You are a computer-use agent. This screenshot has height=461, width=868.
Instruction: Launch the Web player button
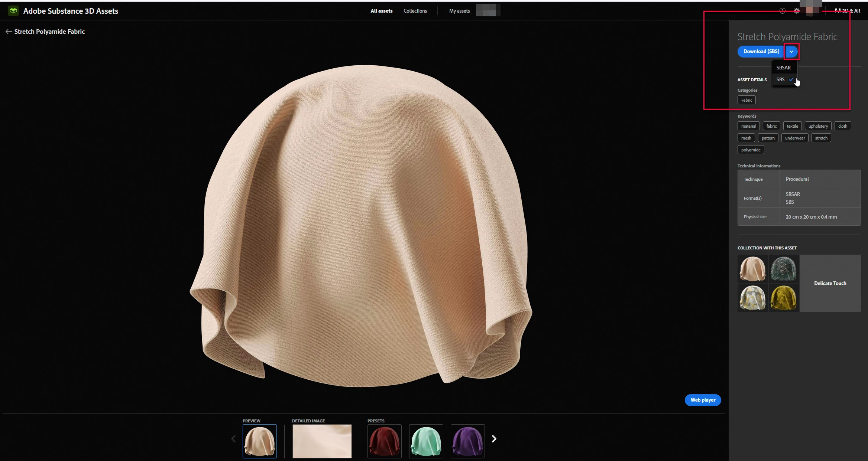(x=703, y=400)
